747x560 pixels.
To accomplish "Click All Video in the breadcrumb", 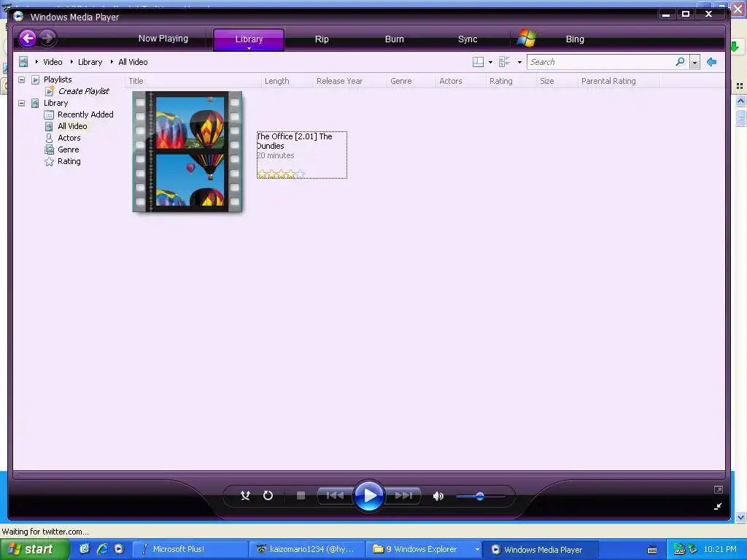I will pyautogui.click(x=133, y=62).
